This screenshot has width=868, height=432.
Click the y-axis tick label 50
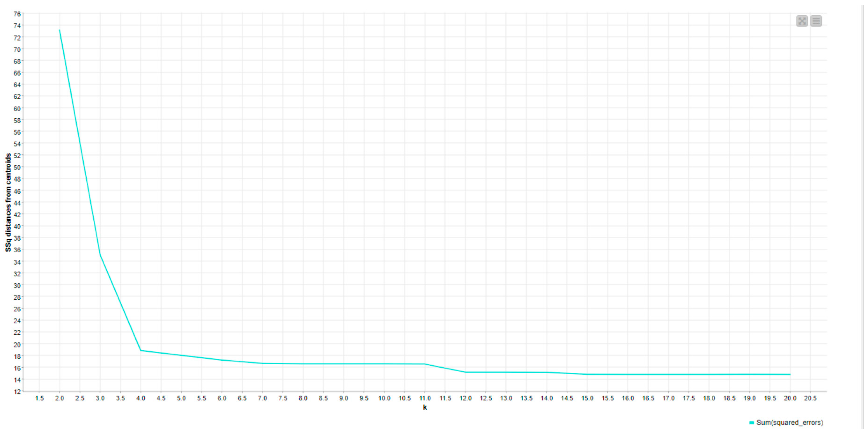pyautogui.click(x=17, y=167)
